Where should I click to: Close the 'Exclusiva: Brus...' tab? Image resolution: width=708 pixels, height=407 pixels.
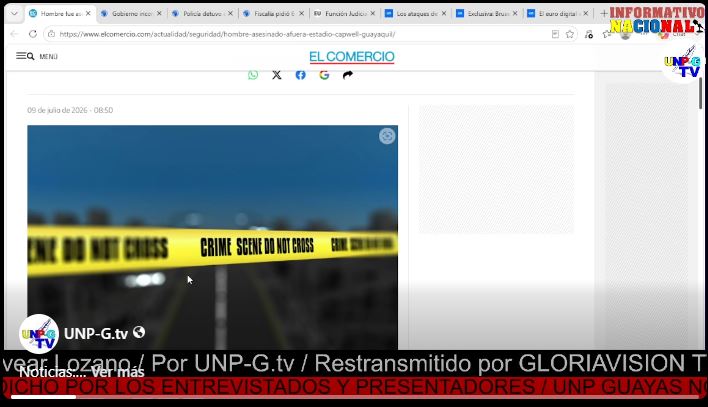click(x=515, y=14)
